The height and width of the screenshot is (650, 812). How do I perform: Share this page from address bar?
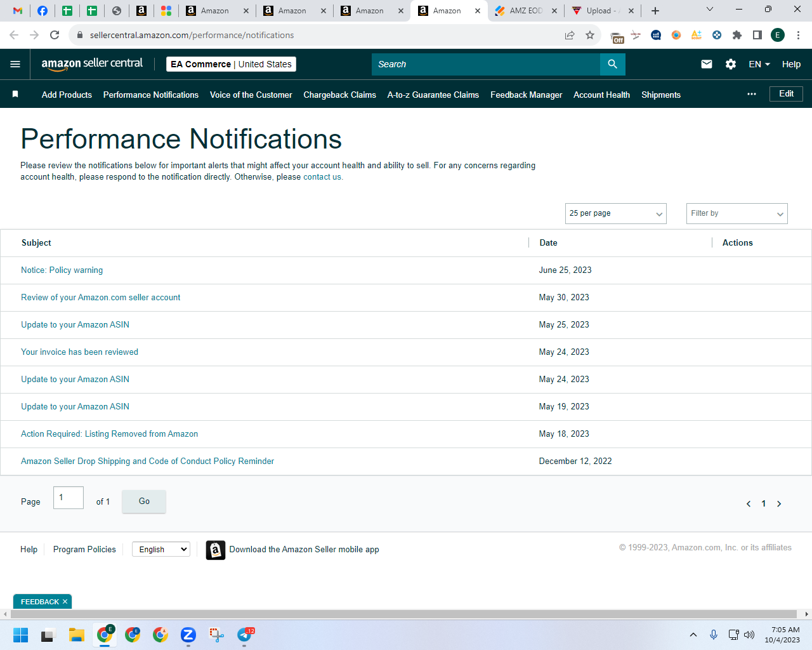[570, 35]
